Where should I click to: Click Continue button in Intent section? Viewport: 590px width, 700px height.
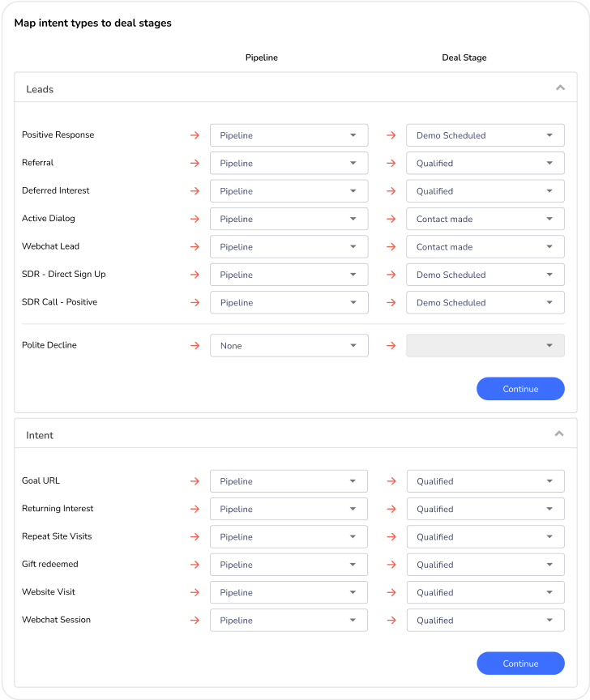click(520, 664)
